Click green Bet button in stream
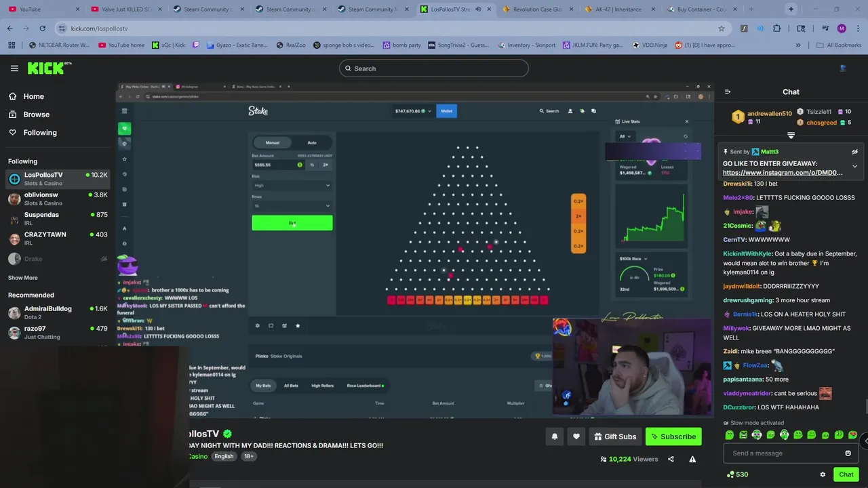This screenshot has width=868, height=488. click(x=292, y=223)
